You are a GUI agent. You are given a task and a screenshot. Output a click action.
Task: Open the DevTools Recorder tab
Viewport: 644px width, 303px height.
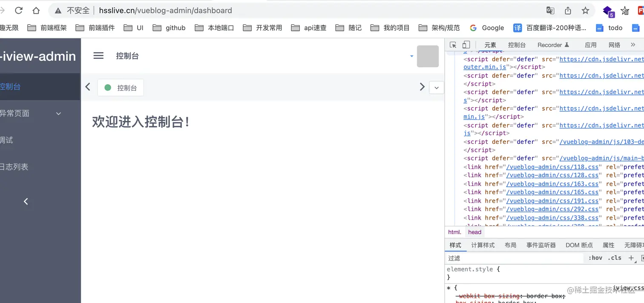coord(553,45)
